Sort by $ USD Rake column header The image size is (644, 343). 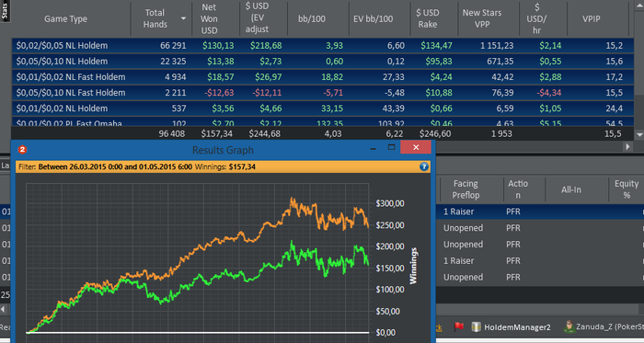[428, 18]
